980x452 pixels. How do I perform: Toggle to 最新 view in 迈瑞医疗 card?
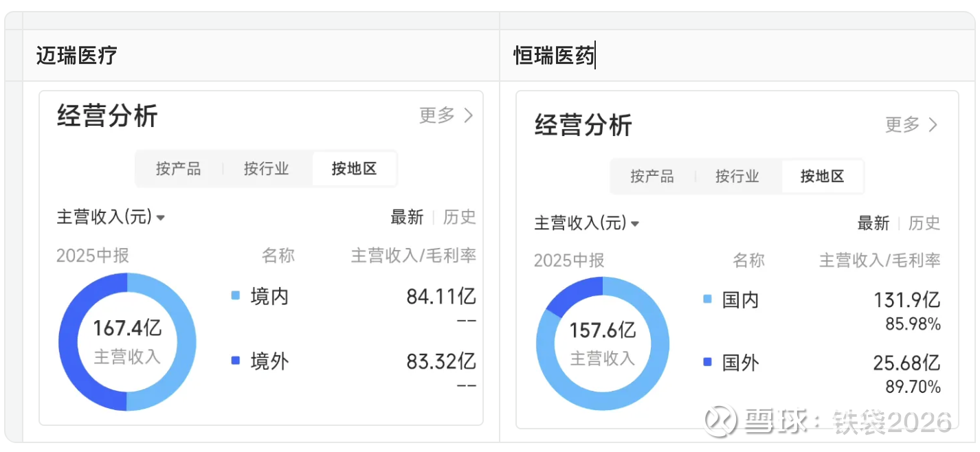[407, 218]
